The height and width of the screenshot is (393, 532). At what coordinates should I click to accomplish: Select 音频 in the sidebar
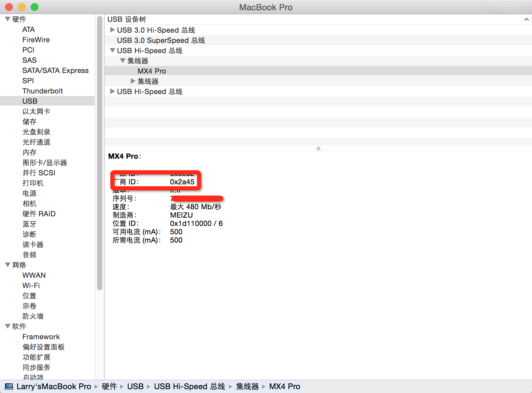[29, 255]
